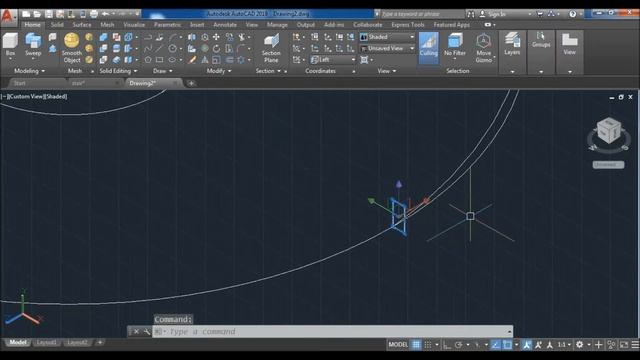Image resolution: width=640 pixels, height=360 pixels.
Task: Expand the Modify panel
Action: pos(219,71)
